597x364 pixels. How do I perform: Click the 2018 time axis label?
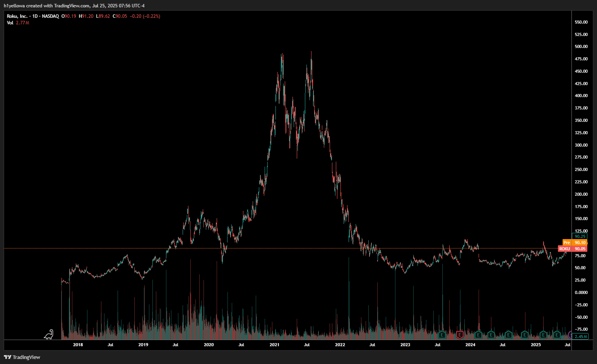(x=78, y=345)
